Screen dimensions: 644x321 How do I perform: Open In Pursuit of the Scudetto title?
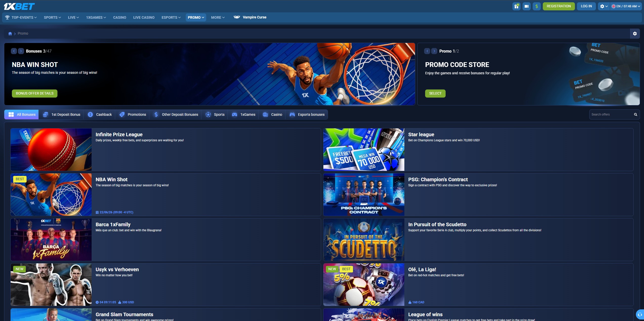click(437, 224)
